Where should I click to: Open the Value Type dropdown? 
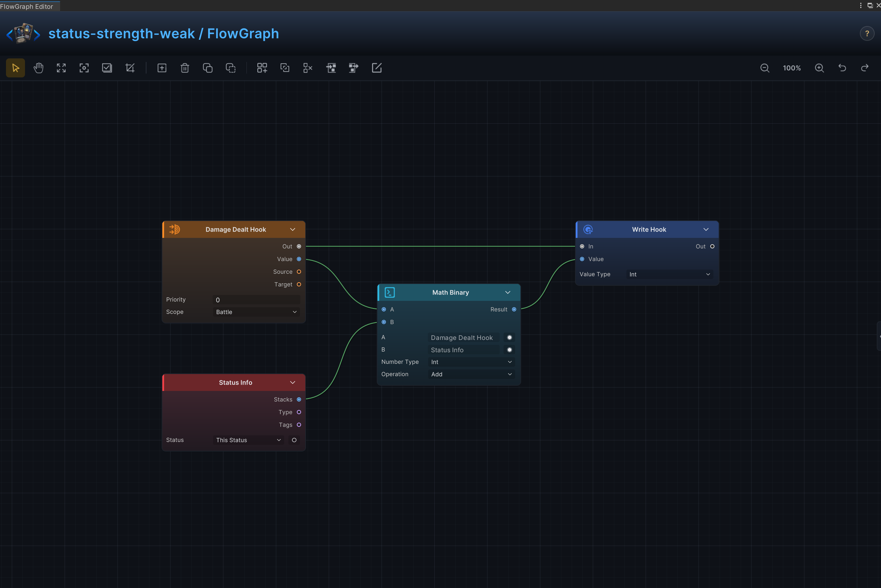[x=670, y=274]
